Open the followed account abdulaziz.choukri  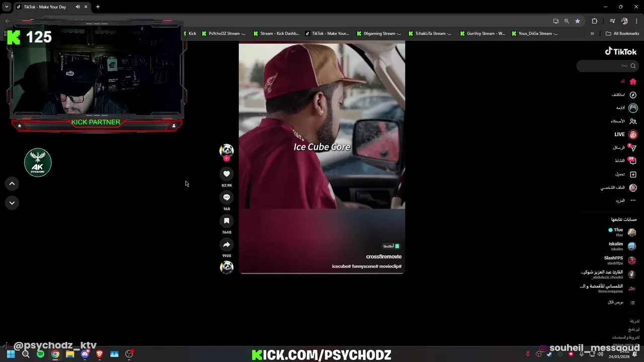click(x=608, y=274)
